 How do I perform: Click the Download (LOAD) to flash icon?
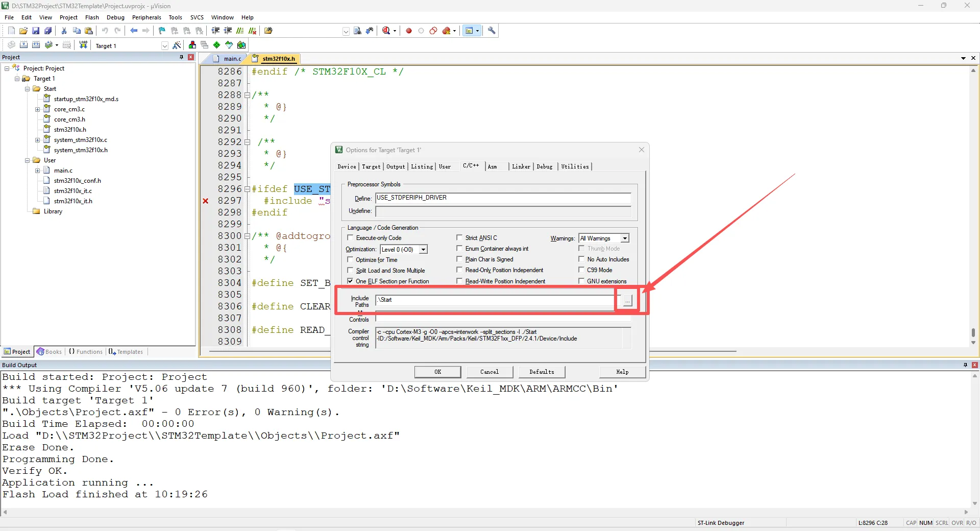[x=83, y=45]
